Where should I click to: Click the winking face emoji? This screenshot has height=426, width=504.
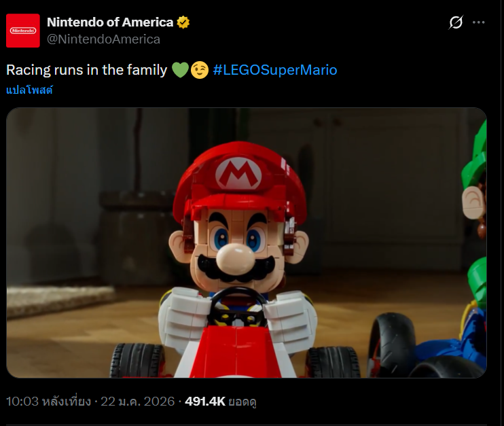click(199, 70)
